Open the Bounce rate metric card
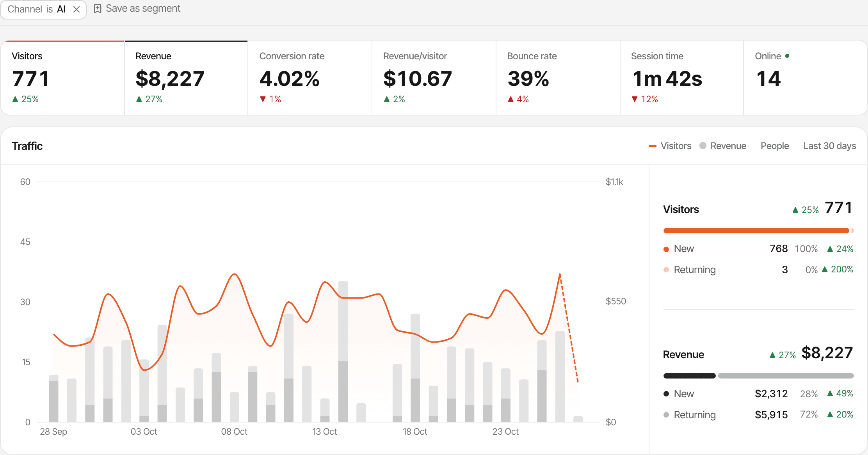Viewport: 868px width, 455px height. pos(558,78)
